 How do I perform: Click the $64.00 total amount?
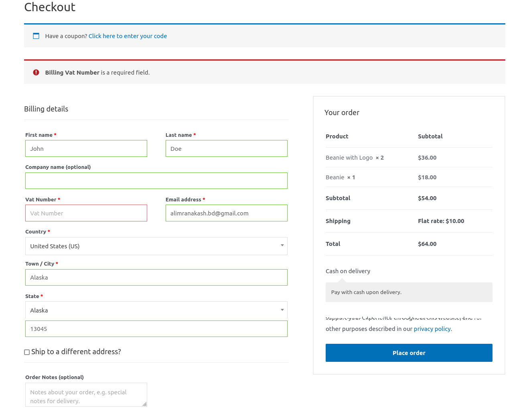click(x=427, y=244)
